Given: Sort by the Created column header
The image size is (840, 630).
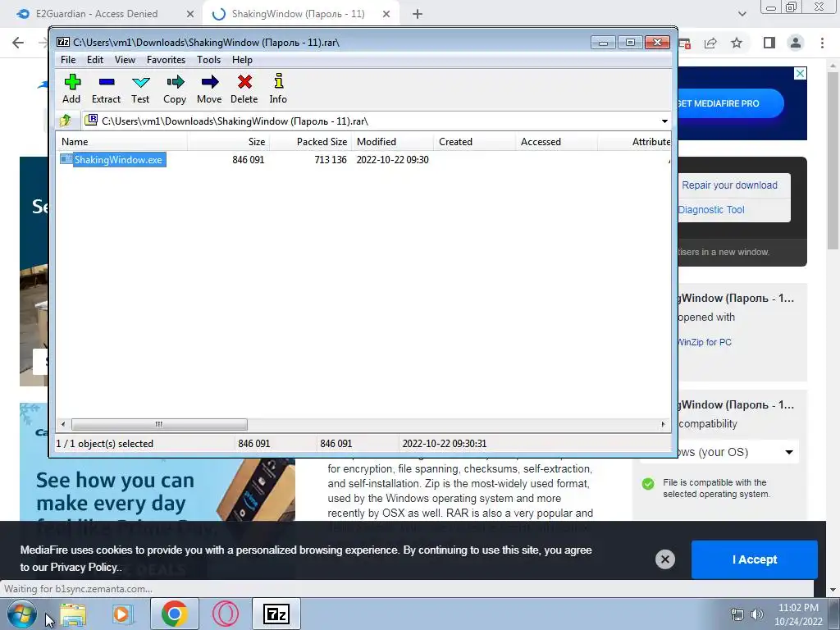Looking at the screenshot, I should click(x=475, y=142).
